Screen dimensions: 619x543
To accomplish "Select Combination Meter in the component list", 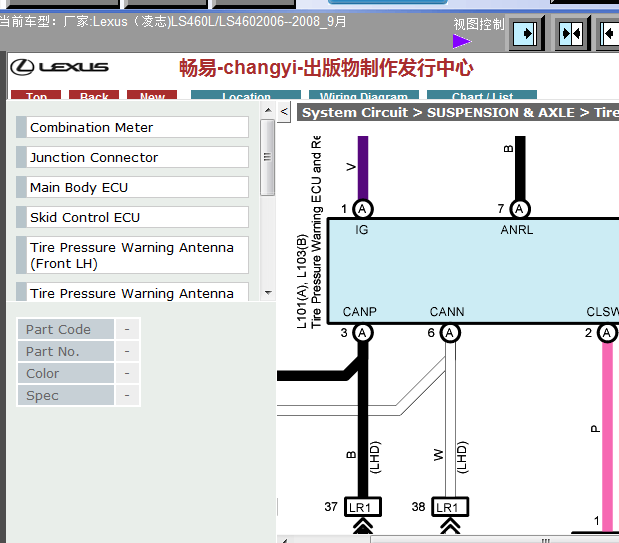I will (132, 127).
